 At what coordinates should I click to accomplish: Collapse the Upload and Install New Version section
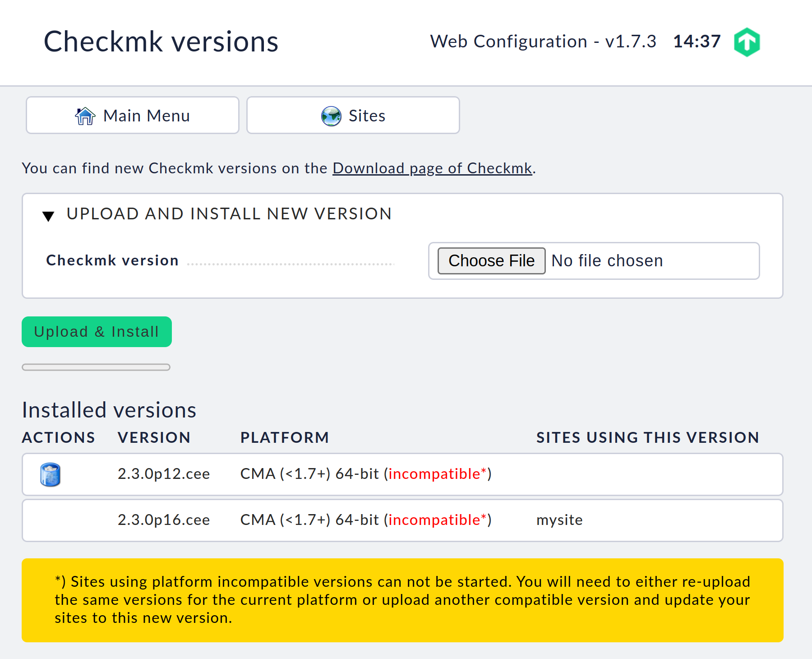[48, 216]
